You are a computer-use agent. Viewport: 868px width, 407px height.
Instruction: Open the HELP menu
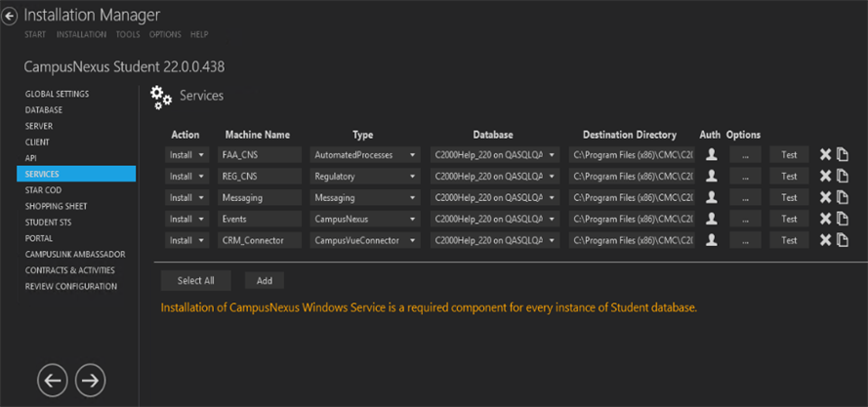pyautogui.click(x=199, y=34)
